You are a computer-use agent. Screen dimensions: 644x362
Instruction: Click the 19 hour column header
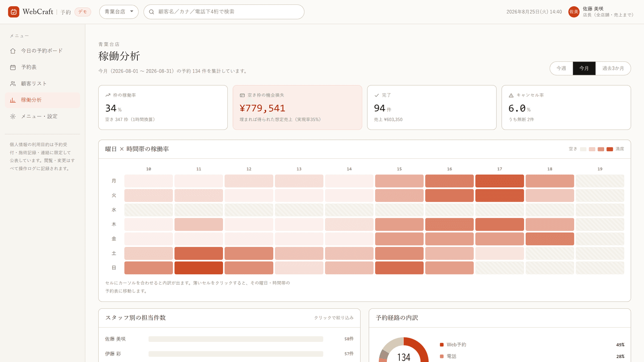pyautogui.click(x=600, y=169)
